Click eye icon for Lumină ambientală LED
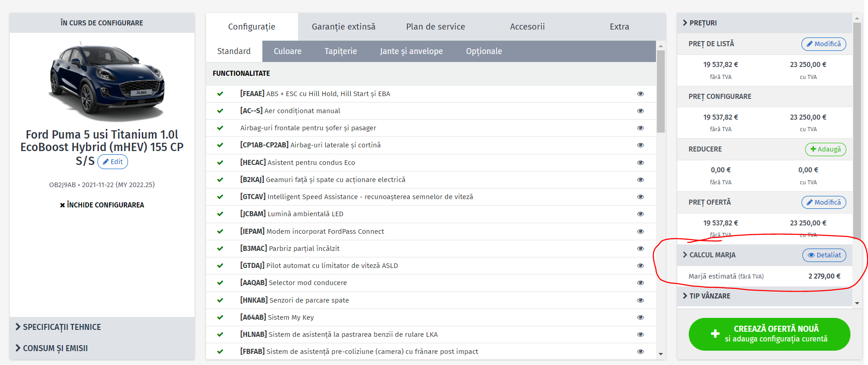Viewport: 868px width, 365px height. click(640, 214)
